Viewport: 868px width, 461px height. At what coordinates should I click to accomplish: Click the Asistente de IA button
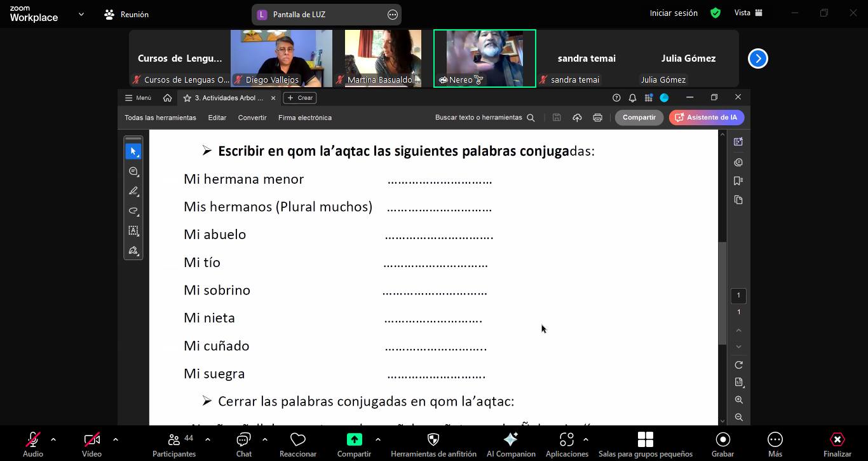pyautogui.click(x=706, y=118)
